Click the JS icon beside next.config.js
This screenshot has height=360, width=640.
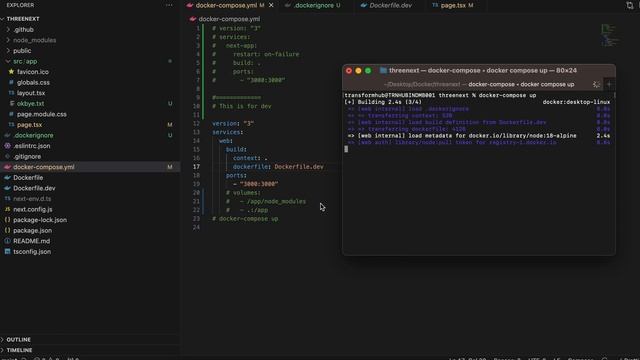click(7, 209)
